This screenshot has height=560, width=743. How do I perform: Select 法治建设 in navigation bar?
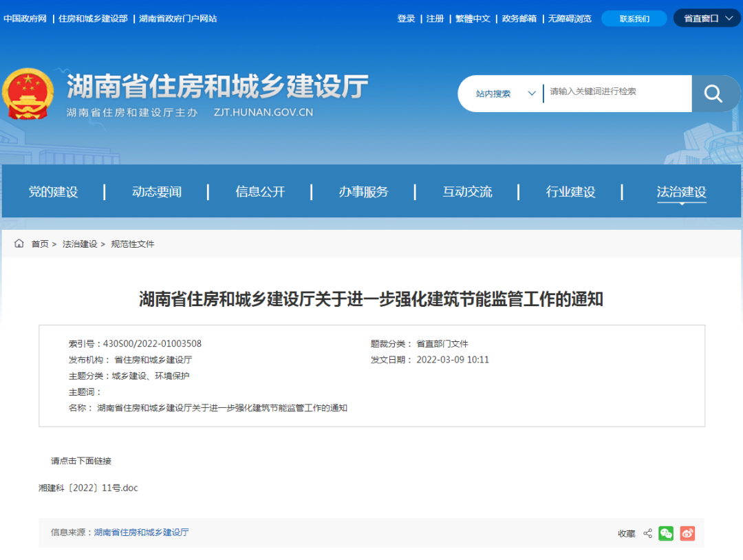(x=681, y=192)
